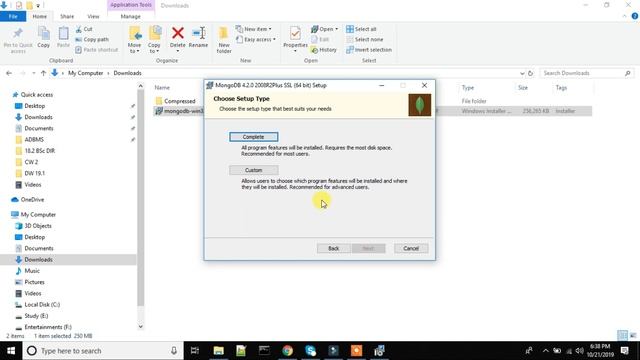Click the Up one level arrow
This screenshot has height=360, width=640.
click(x=43, y=73)
